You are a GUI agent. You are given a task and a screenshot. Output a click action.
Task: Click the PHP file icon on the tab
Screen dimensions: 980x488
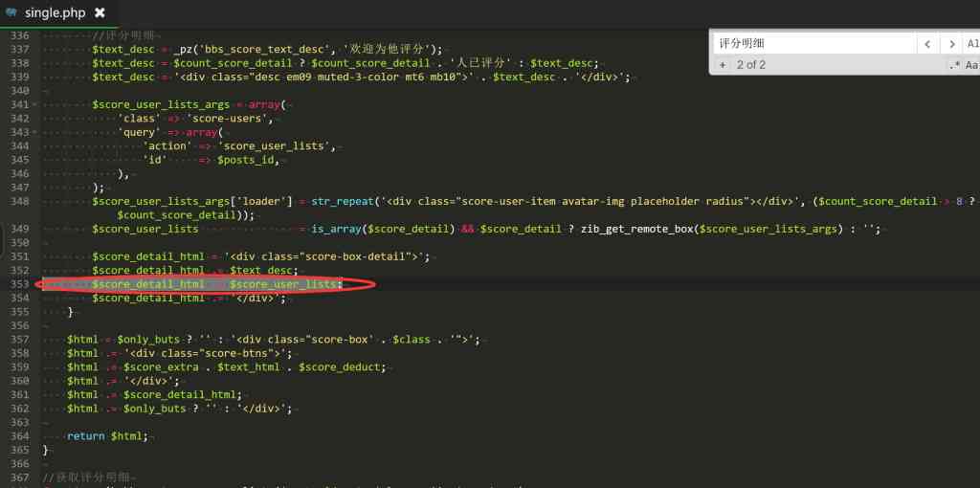(11, 12)
